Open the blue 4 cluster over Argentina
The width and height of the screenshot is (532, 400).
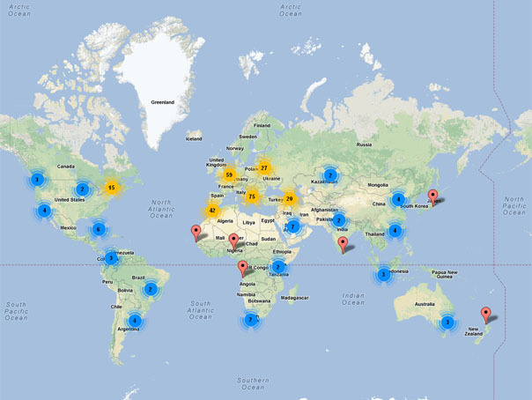(x=134, y=321)
